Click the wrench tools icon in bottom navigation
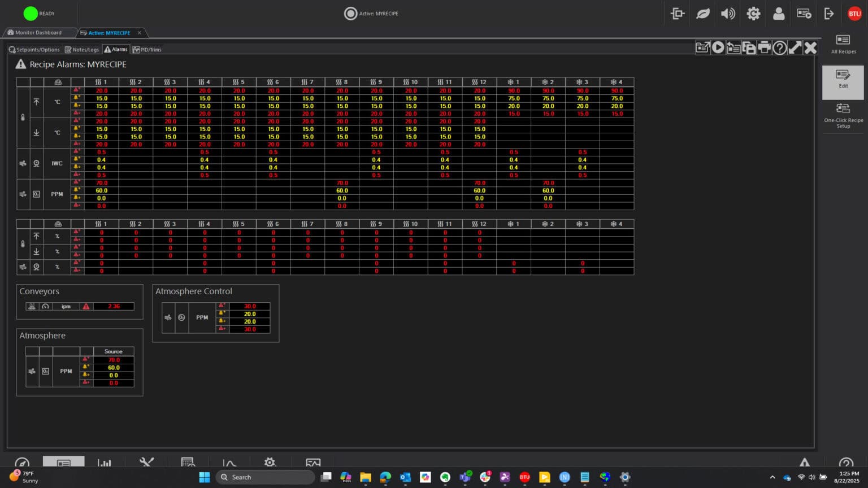Viewport: 868px width, 488px height. (146, 463)
